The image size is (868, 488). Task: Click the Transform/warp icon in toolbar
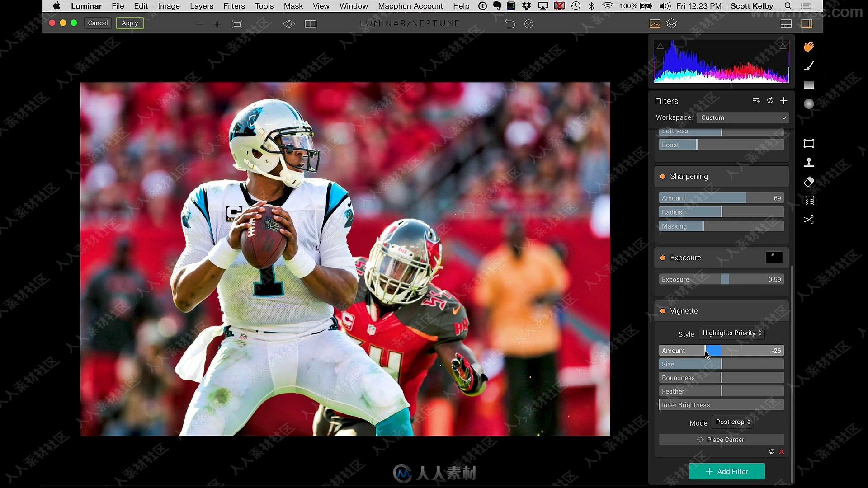point(808,143)
